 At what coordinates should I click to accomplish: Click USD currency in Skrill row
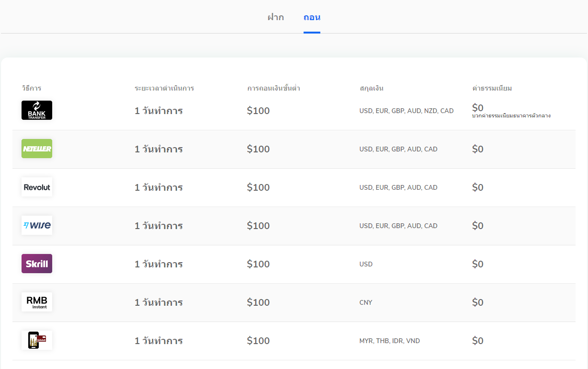366,264
